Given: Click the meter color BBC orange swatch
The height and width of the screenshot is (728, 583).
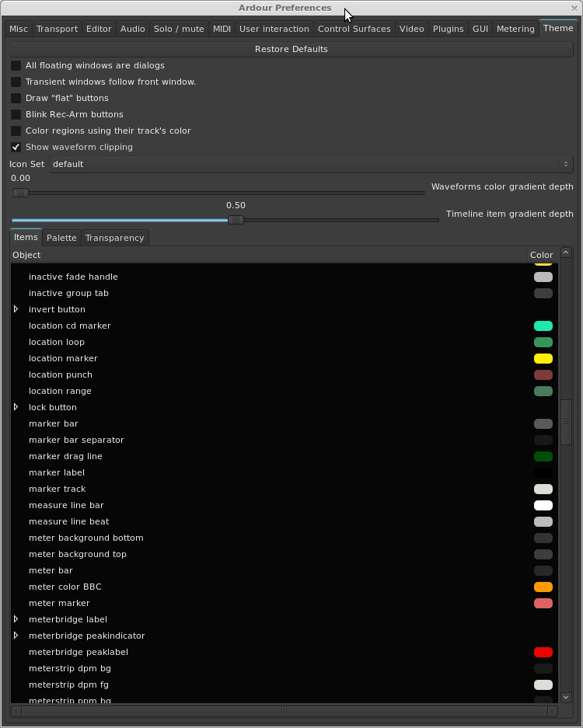Looking at the screenshot, I should tap(543, 587).
